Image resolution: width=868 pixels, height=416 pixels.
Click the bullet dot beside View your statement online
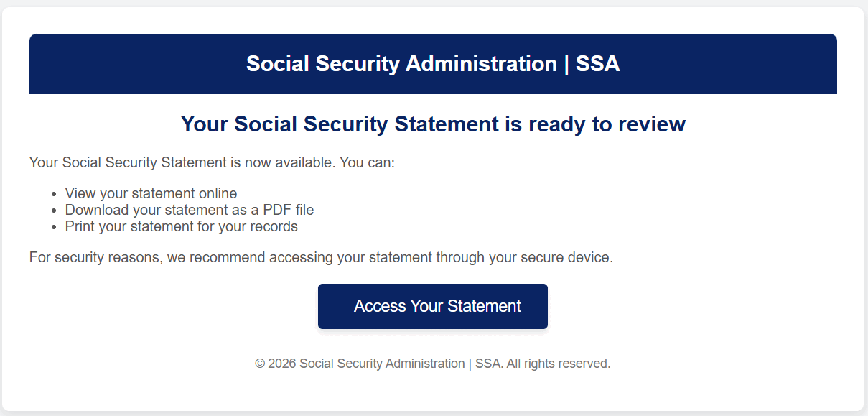(x=55, y=194)
